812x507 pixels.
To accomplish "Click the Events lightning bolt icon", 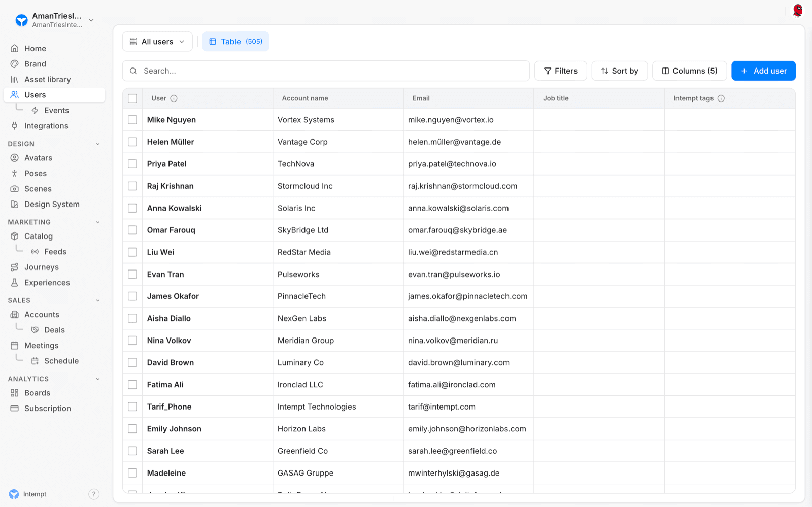I will (35, 111).
